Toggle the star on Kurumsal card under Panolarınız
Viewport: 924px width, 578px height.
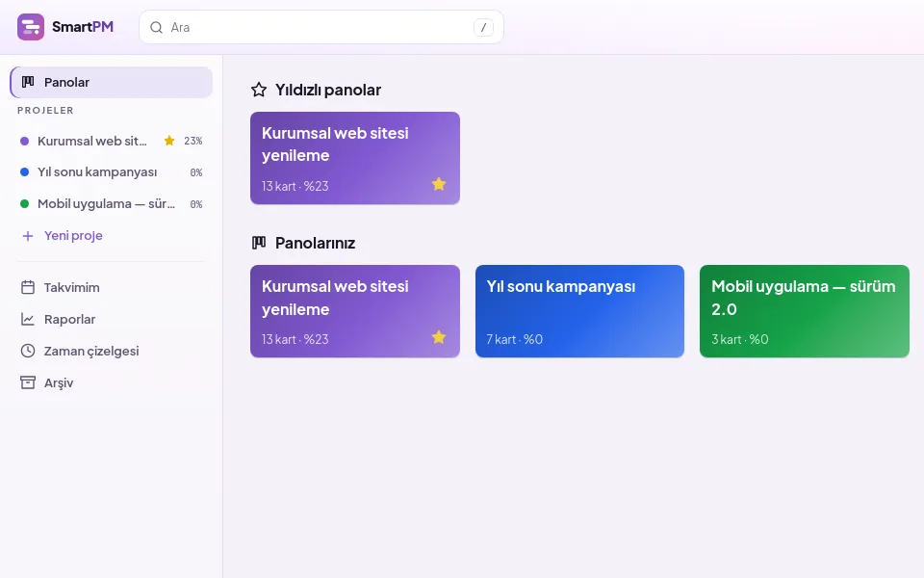(439, 337)
